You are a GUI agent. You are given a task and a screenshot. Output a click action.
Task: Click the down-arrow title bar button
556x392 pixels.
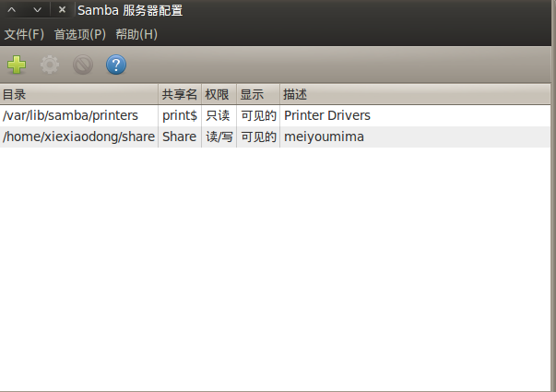point(37,9)
